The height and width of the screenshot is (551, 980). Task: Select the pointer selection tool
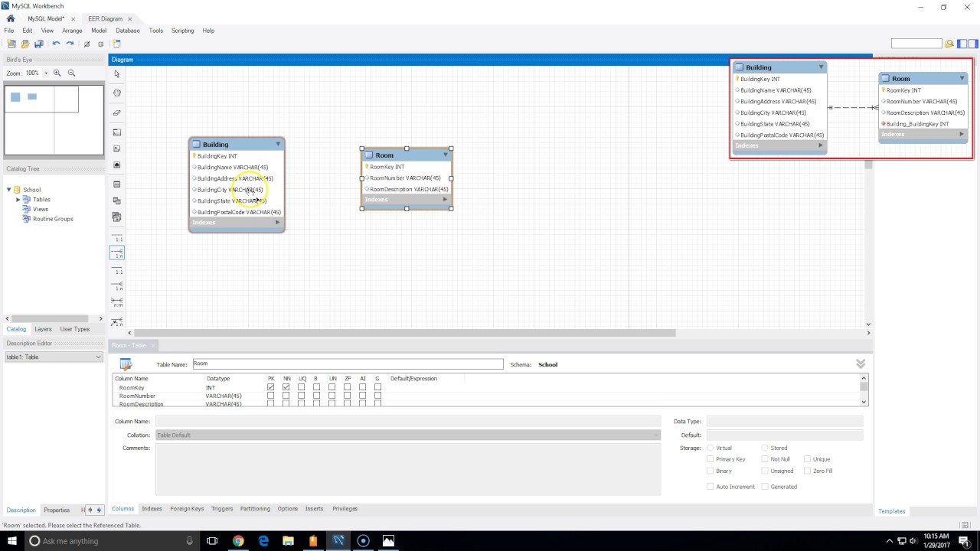click(116, 74)
